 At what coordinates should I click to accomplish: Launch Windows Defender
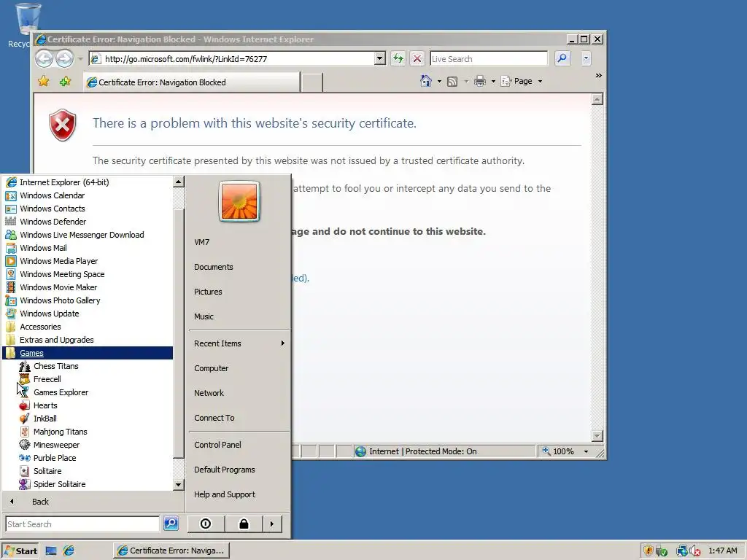53,222
